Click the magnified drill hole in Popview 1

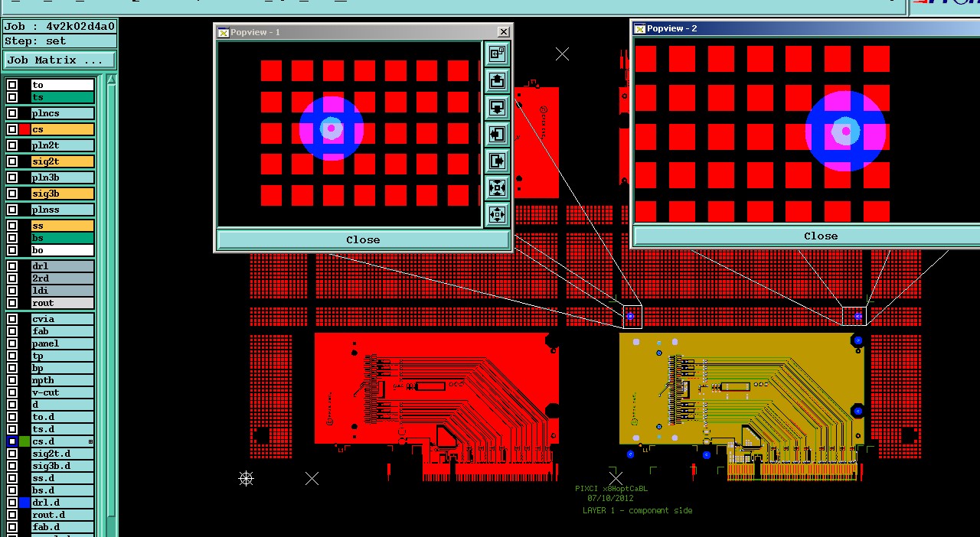tap(331, 129)
